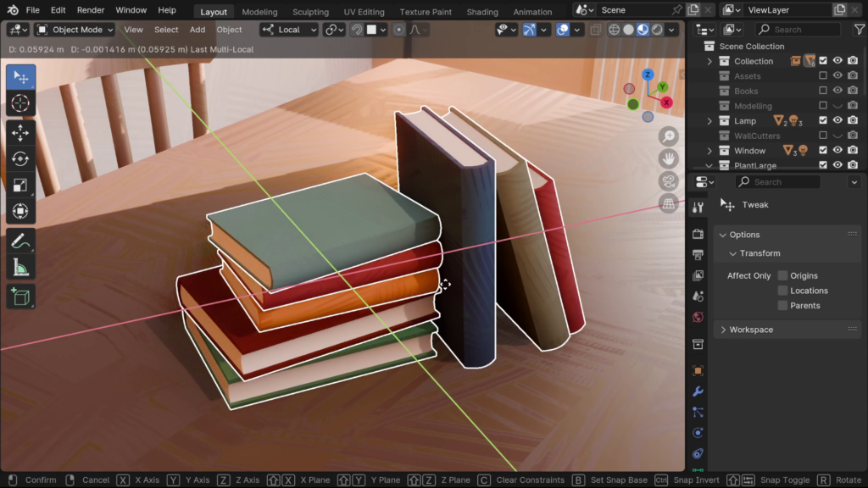Pick the Scale tool
This screenshot has width=868, height=488.
pyautogui.click(x=20, y=185)
